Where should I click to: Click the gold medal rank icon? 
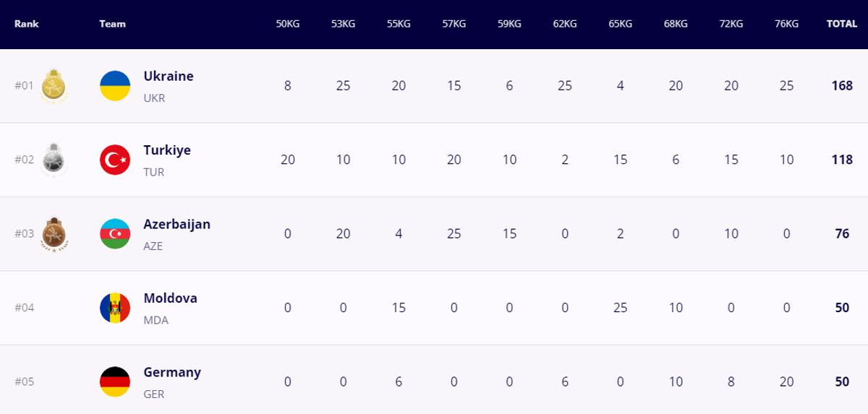pos(54,86)
